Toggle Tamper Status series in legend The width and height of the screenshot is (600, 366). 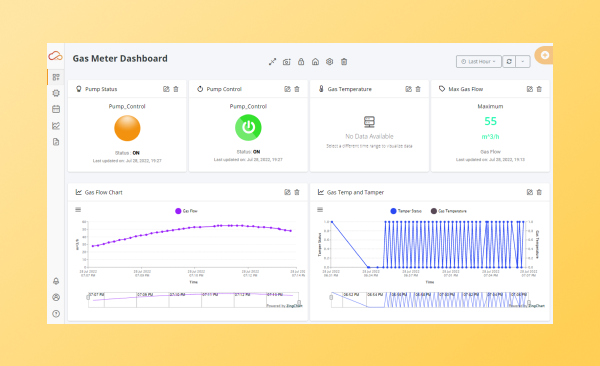[x=406, y=211]
